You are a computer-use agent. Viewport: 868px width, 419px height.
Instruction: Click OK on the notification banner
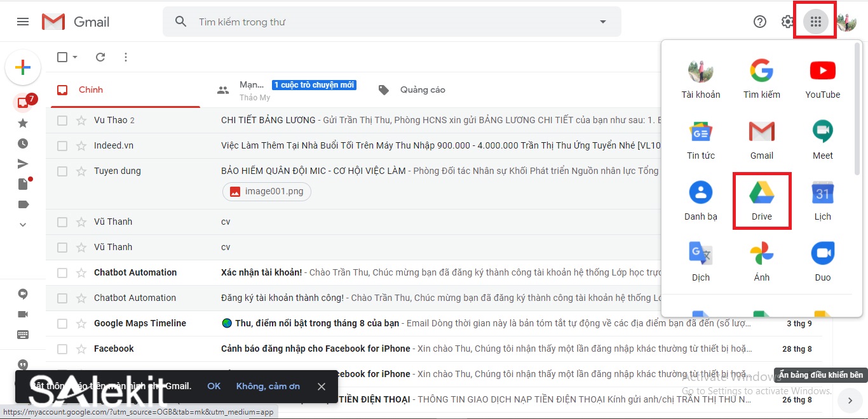(x=214, y=386)
